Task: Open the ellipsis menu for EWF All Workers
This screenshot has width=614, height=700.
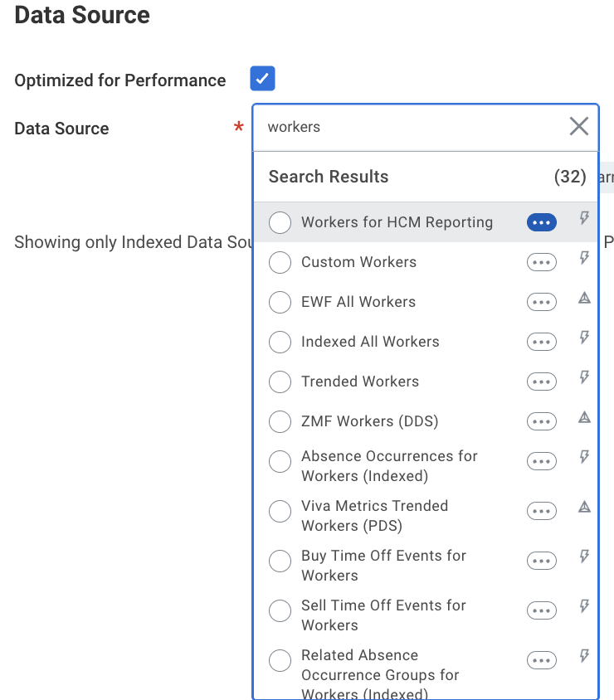Action: 541,302
